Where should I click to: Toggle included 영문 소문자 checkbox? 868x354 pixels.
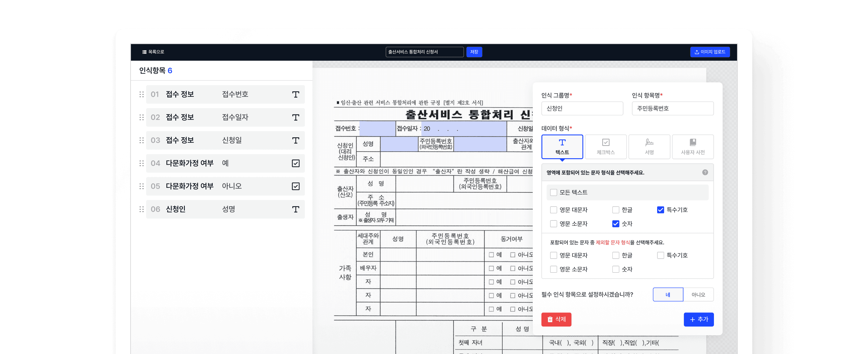(x=553, y=224)
